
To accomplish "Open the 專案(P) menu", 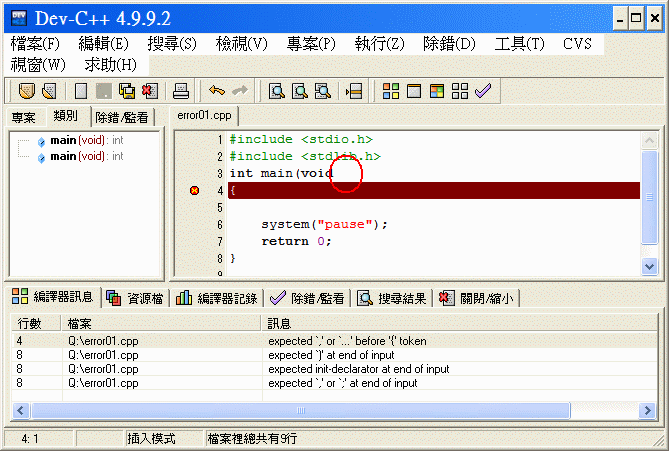I will 311,44.
